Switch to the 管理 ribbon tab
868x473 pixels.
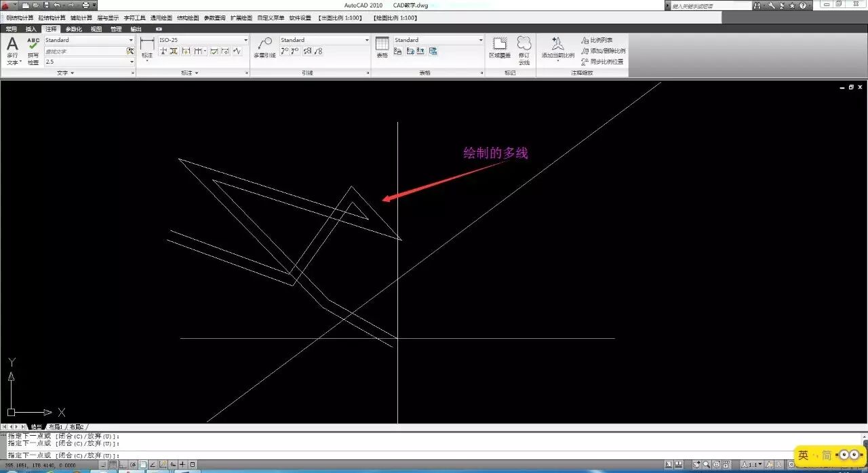(x=116, y=29)
